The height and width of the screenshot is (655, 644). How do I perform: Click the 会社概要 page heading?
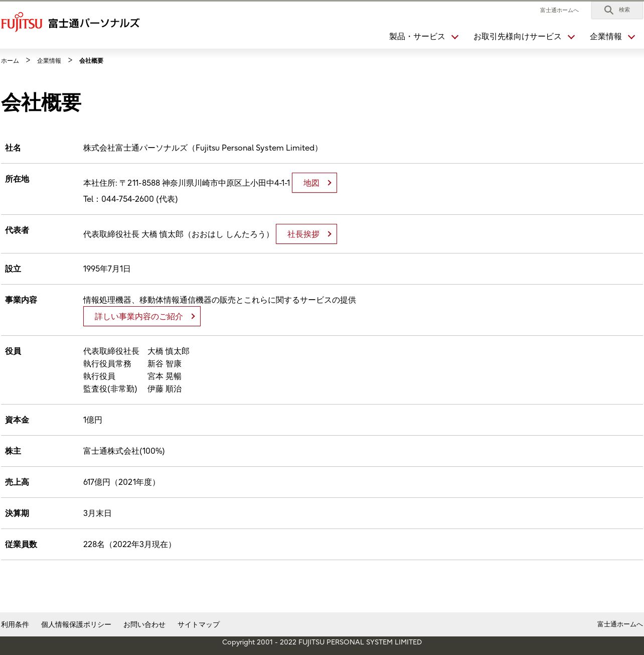point(41,103)
